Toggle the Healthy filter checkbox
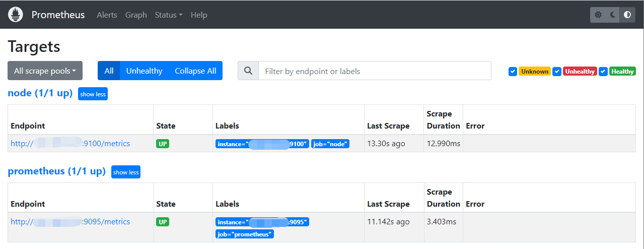Screen dimensions: 644x249 (x=603, y=72)
